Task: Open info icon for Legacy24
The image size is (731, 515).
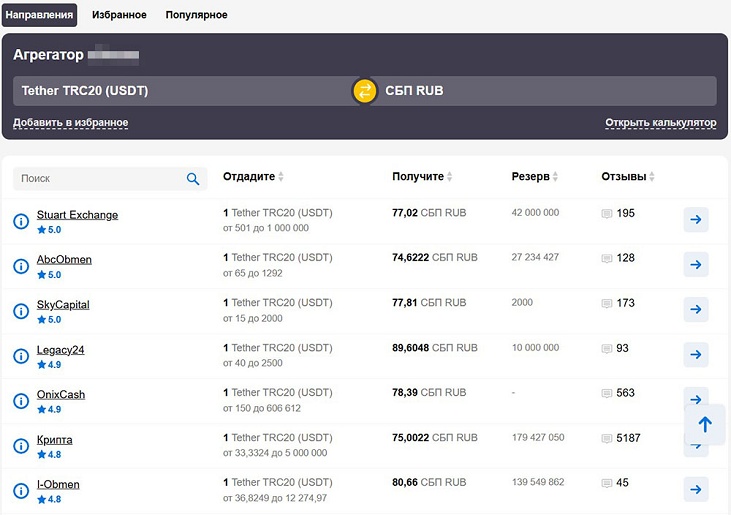Action: coord(21,356)
